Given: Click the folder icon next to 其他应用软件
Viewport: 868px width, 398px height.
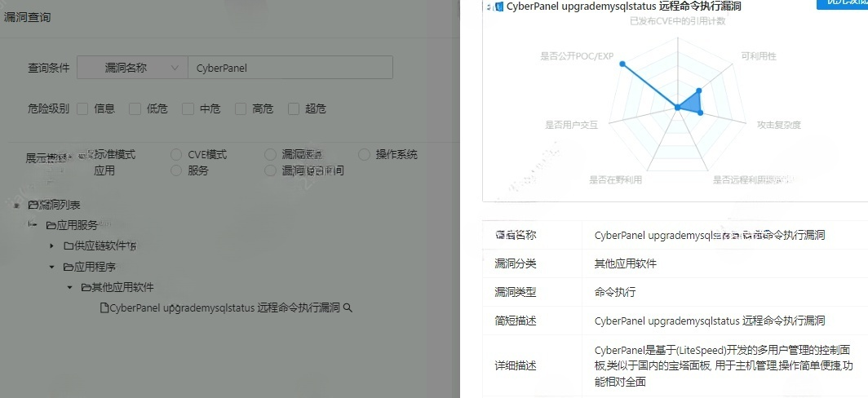Looking at the screenshot, I should [86, 287].
